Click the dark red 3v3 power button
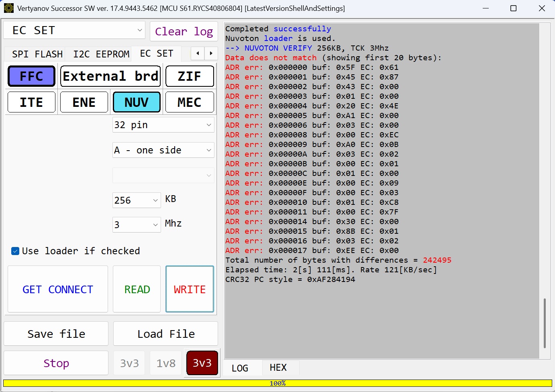Screen dimensions: 555x392 click(x=202, y=363)
